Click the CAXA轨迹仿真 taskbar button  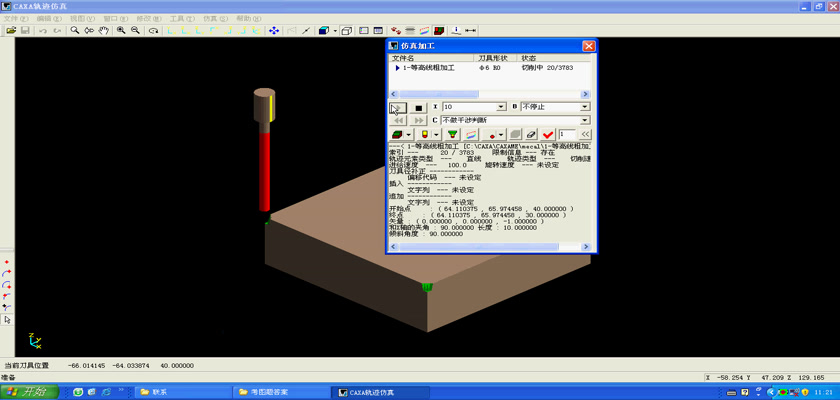[x=380, y=392]
